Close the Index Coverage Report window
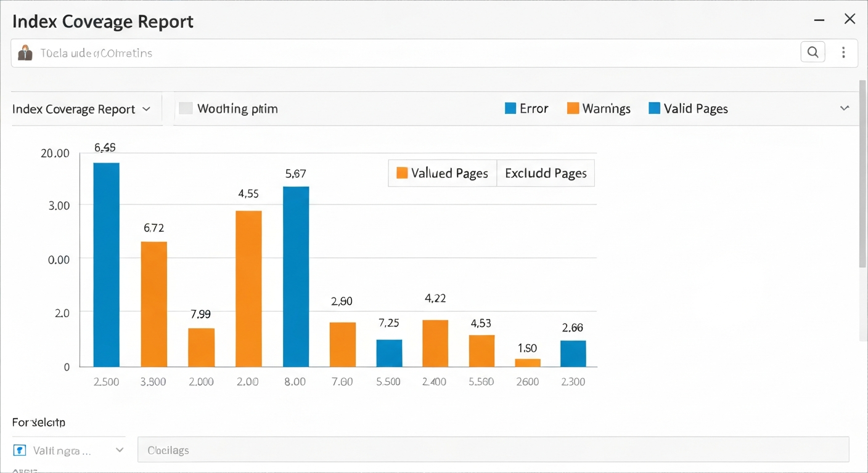 click(850, 20)
